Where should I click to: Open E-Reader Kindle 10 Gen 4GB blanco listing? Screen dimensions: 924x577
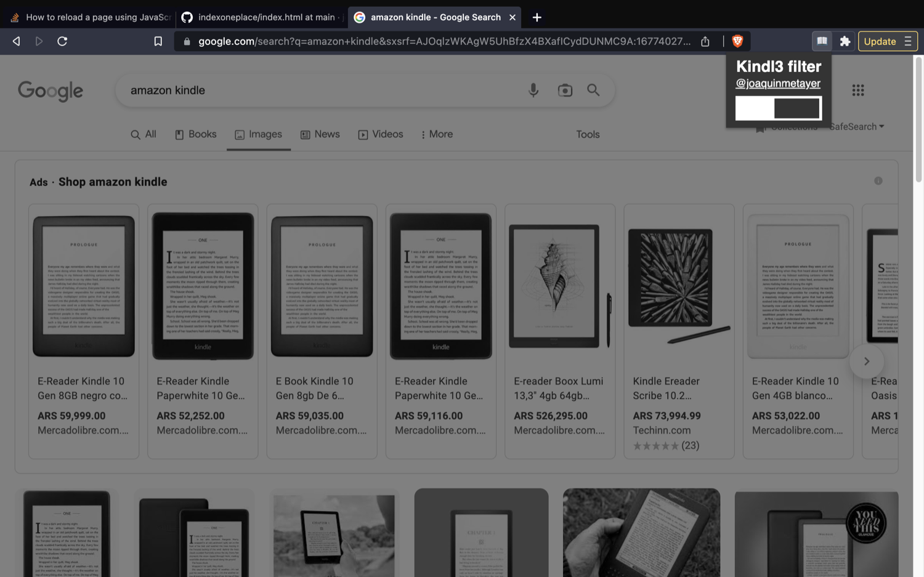pyautogui.click(x=798, y=331)
